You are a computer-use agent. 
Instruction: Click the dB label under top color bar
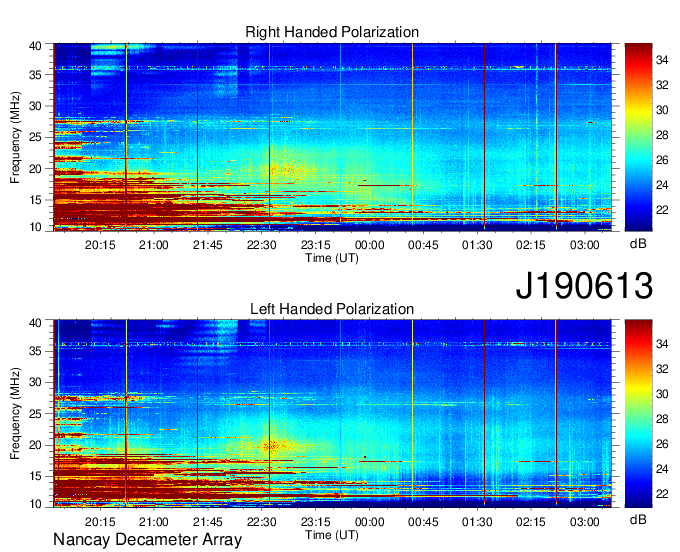tap(638, 244)
